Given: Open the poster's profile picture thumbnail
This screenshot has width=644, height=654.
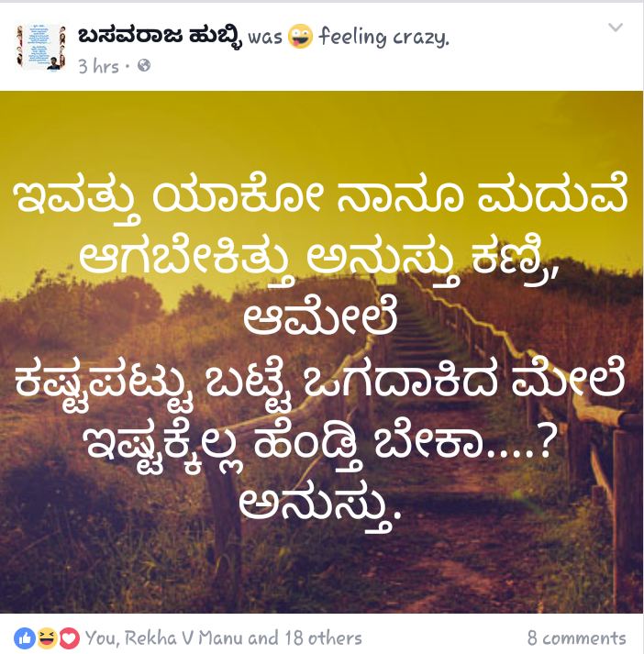Looking at the screenshot, I should coord(41,47).
